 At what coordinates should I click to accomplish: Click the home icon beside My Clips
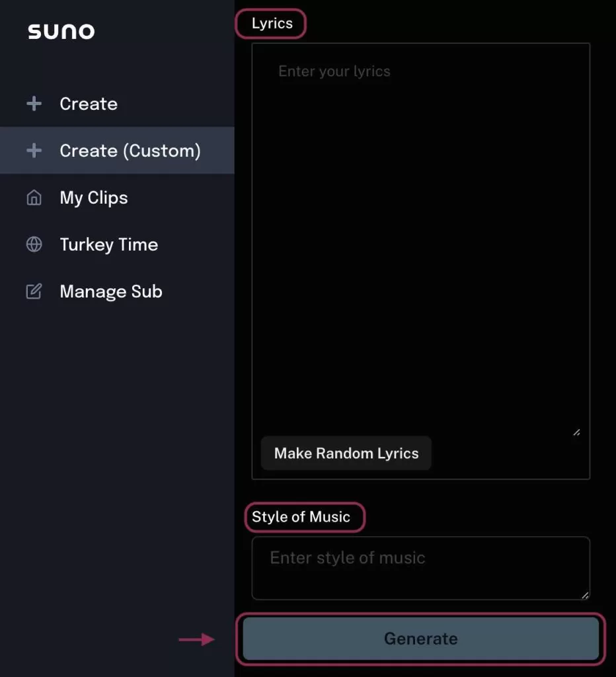click(34, 198)
